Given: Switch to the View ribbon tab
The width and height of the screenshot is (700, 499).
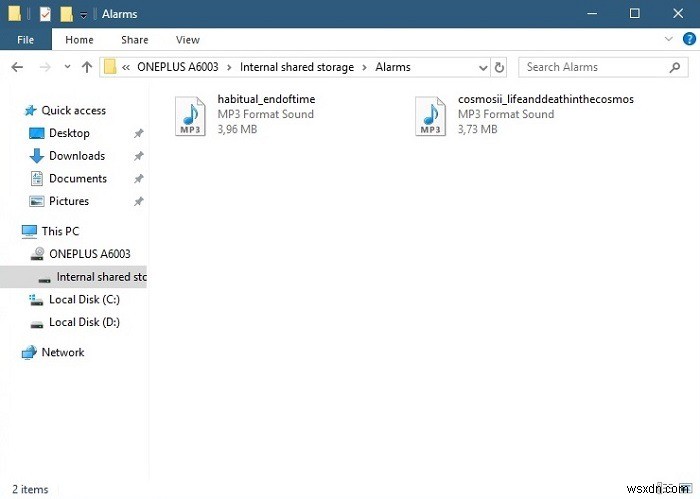Looking at the screenshot, I should [187, 40].
